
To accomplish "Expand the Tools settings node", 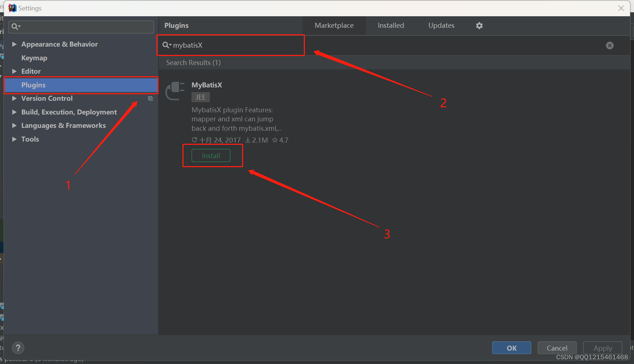I will pos(14,139).
